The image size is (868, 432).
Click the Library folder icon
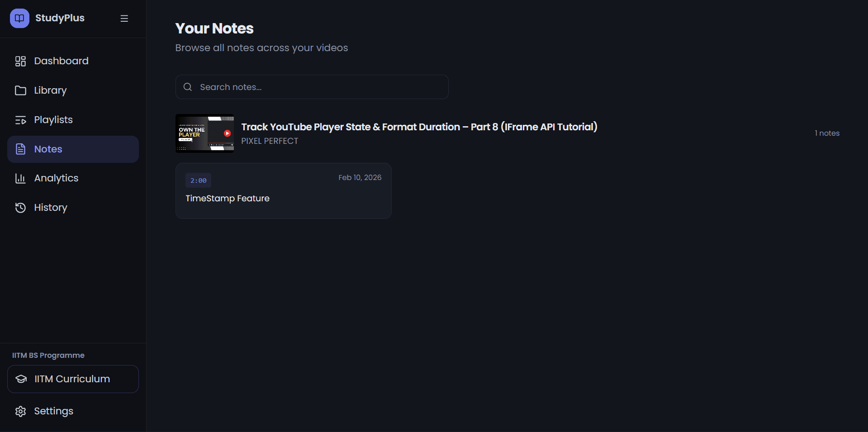click(x=20, y=90)
